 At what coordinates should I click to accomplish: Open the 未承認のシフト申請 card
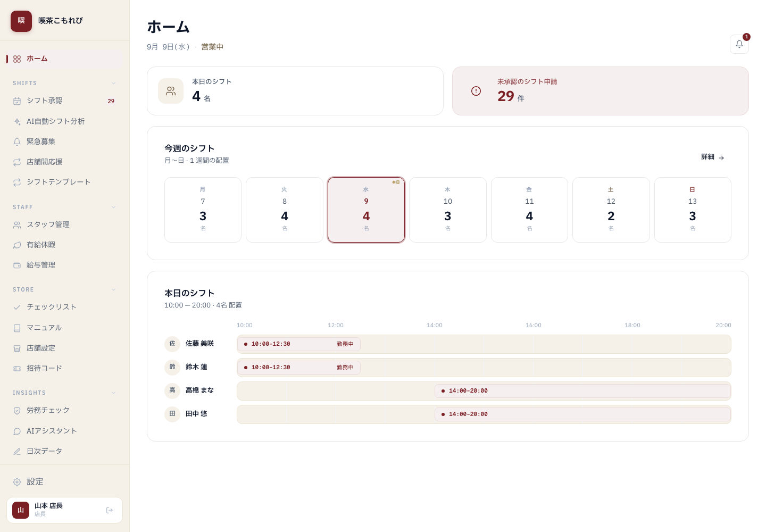[600, 91]
